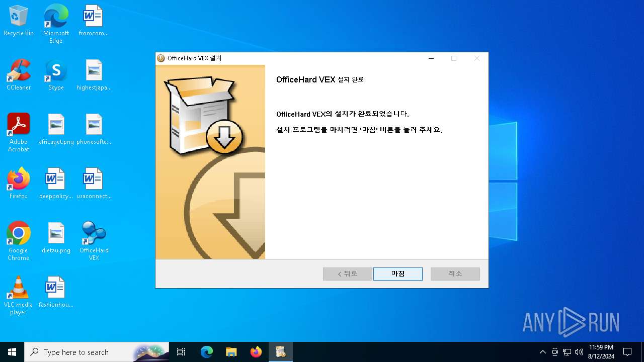Screen dimensions: 644x362
Task: Click the 마침 (Finish) button
Action: 397,274
